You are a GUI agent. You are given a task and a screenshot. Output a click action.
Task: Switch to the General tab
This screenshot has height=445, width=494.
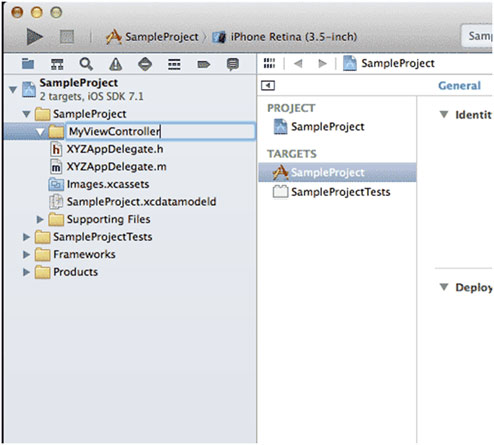[x=459, y=86]
